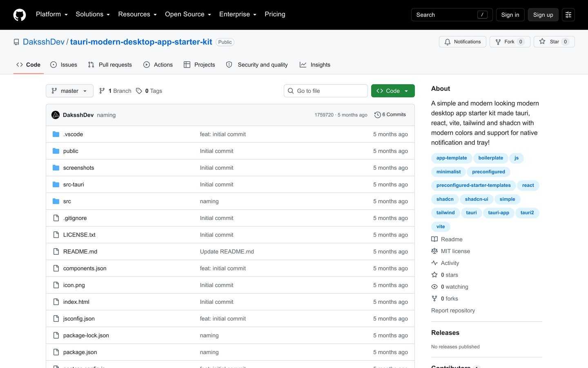Image resolution: width=588 pixels, height=368 pixels.
Task: Click the file icon for .gitignore
Action: (56, 218)
